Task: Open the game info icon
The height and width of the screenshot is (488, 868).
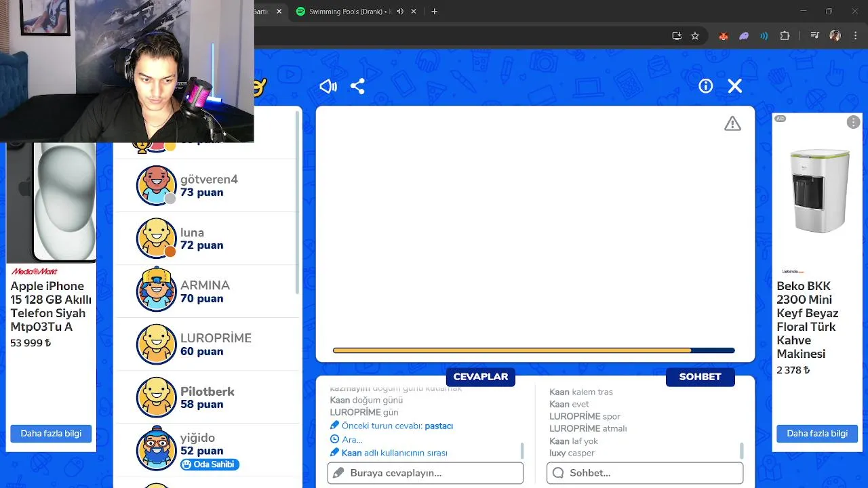Action: 706,86
